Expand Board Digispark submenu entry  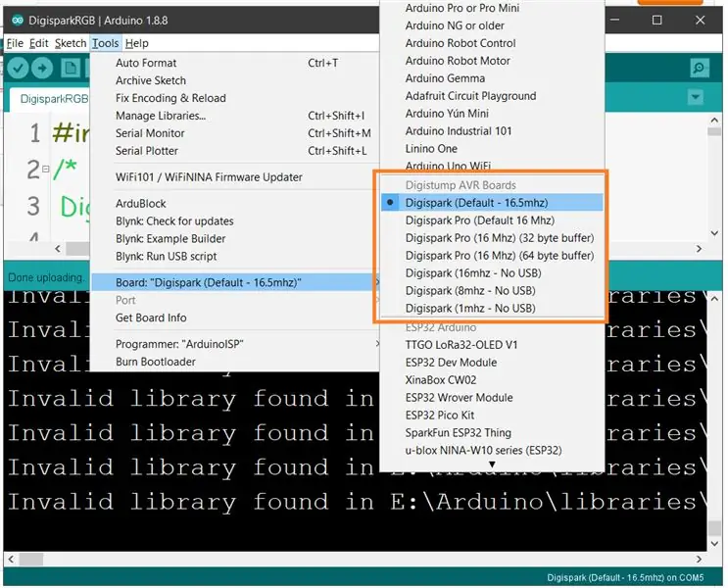[x=235, y=282]
